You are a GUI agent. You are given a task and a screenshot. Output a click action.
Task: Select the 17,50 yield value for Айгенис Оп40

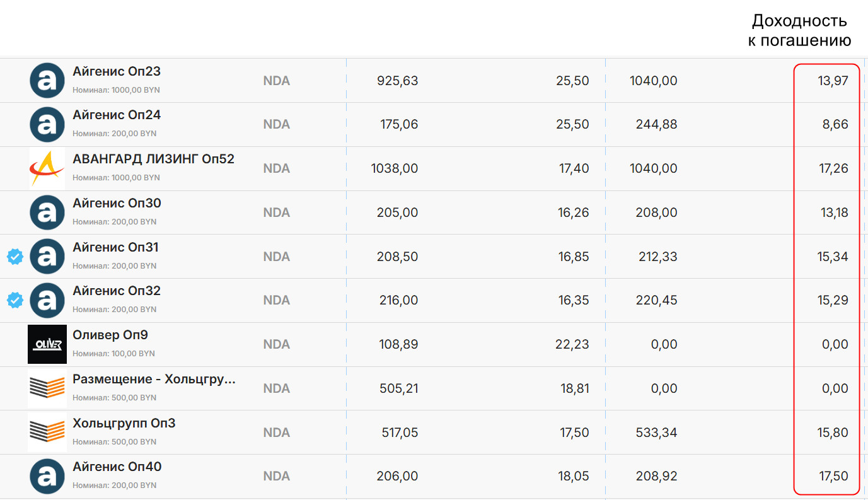click(x=833, y=476)
